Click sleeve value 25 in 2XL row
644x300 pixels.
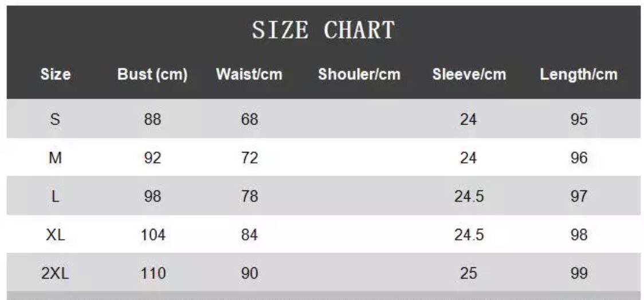click(x=469, y=274)
